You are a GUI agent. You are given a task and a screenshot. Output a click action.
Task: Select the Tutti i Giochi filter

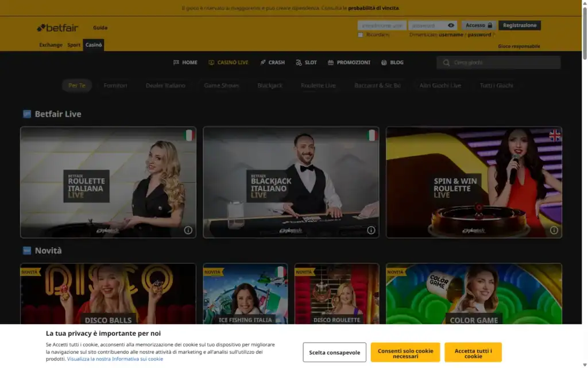click(x=497, y=85)
